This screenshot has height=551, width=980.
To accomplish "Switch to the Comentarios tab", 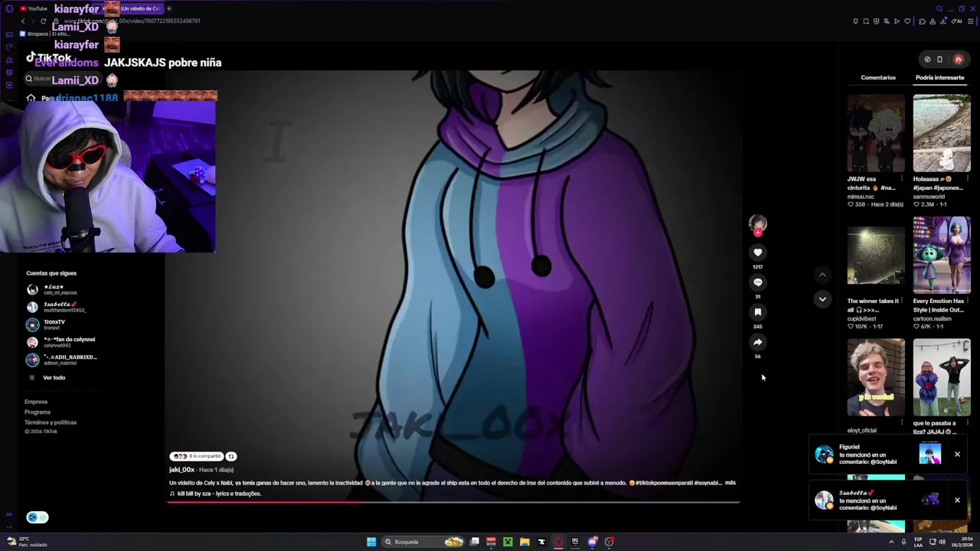I will 878,77.
